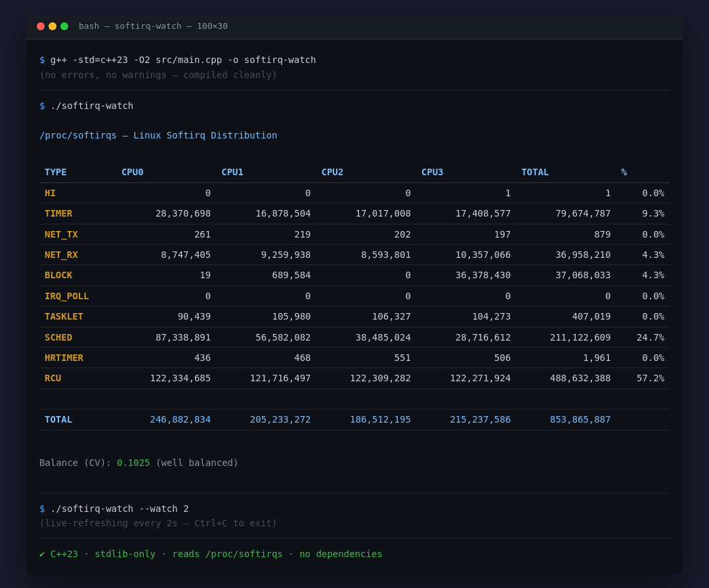Click CPU2 column total 186,512,195
This screenshot has height=588, width=709.
pyautogui.click(x=380, y=419)
